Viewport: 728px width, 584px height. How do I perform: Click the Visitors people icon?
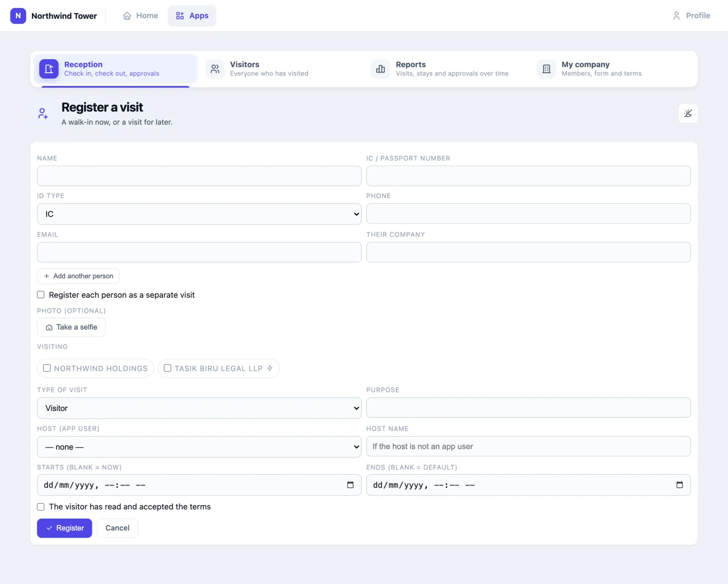[x=215, y=69]
